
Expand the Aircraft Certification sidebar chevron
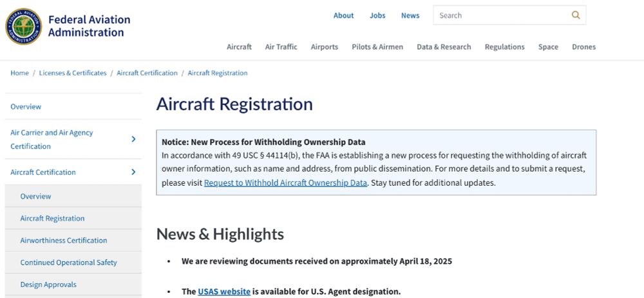pyautogui.click(x=133, y=172)
